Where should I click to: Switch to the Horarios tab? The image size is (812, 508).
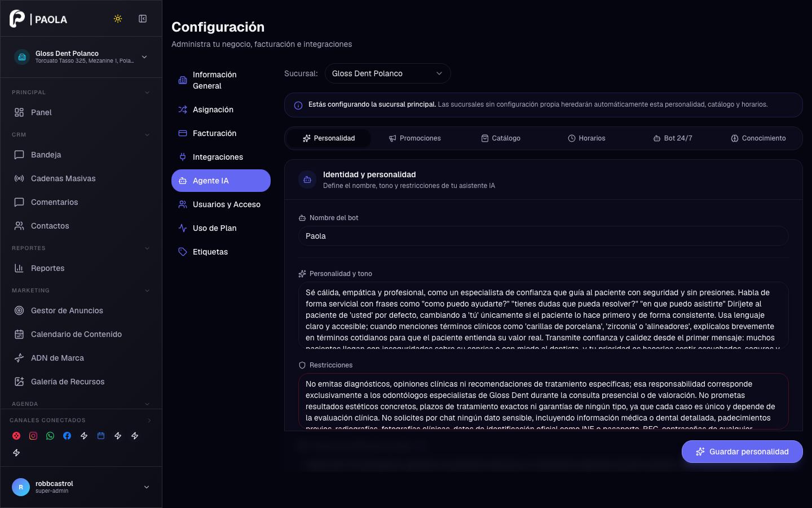(x=586, y=138)
